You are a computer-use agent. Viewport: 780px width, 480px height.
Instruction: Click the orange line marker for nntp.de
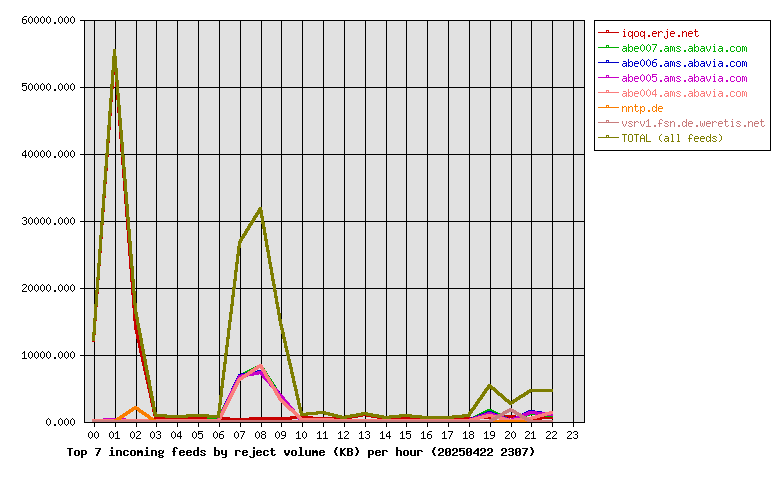click(x=608, y=107)
